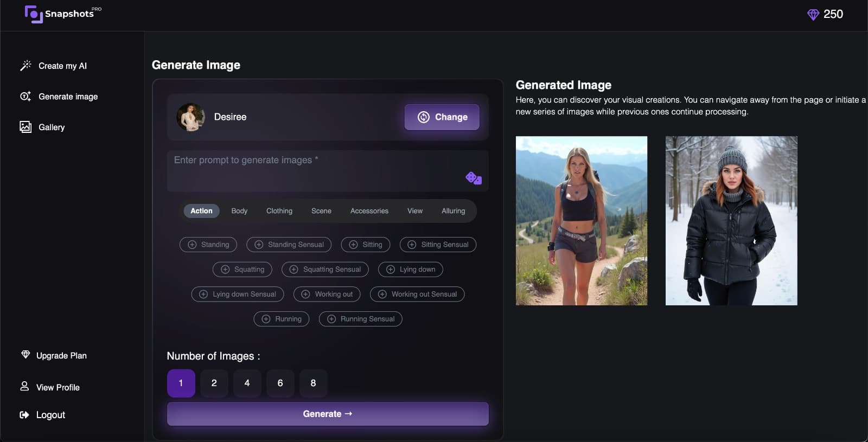Open the snowy winter jacket image
Image resolution: width=868 pixels, height=442 pixels.
(731, 220)
